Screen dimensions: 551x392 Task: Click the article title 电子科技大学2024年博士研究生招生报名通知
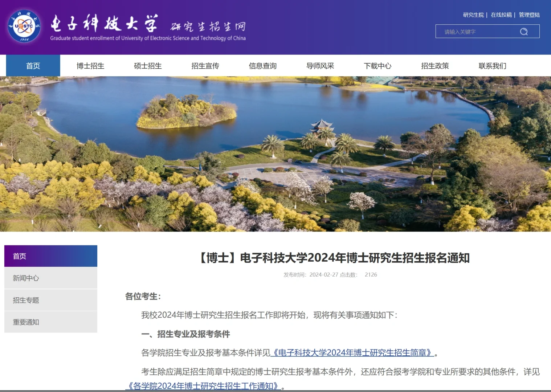(x=333, y=258)
